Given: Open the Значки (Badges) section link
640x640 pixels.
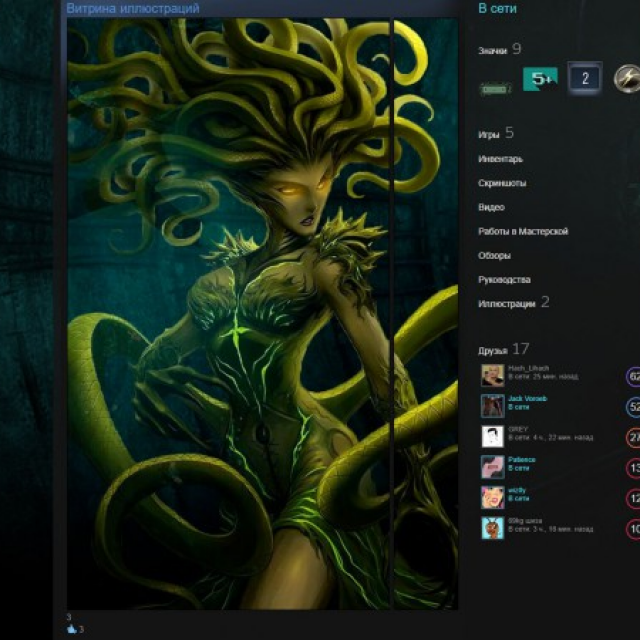Looking at the screenshot, I should tap(492, 51).
